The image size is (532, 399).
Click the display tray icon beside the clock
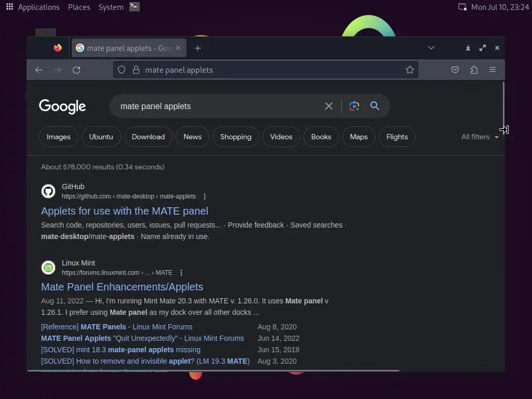point(462,7)
